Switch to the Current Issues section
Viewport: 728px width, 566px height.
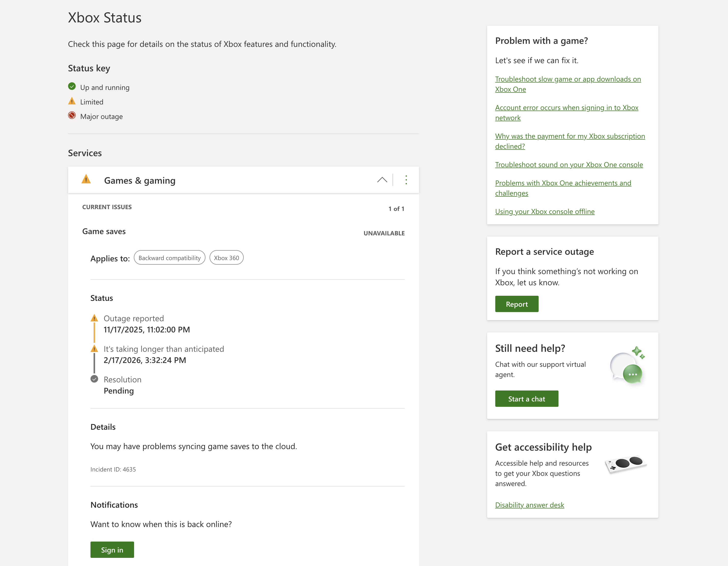[x=107, y=207]
